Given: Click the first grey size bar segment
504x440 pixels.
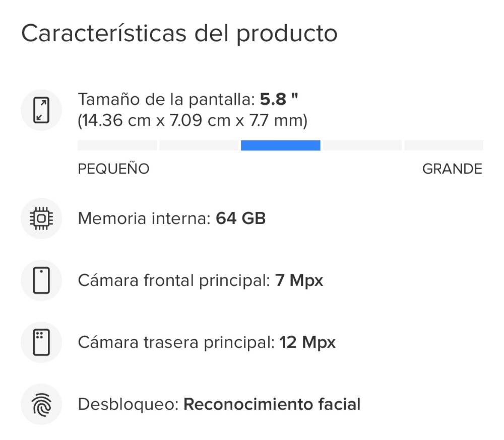Looking at the screenshot, I should point(117,145).
